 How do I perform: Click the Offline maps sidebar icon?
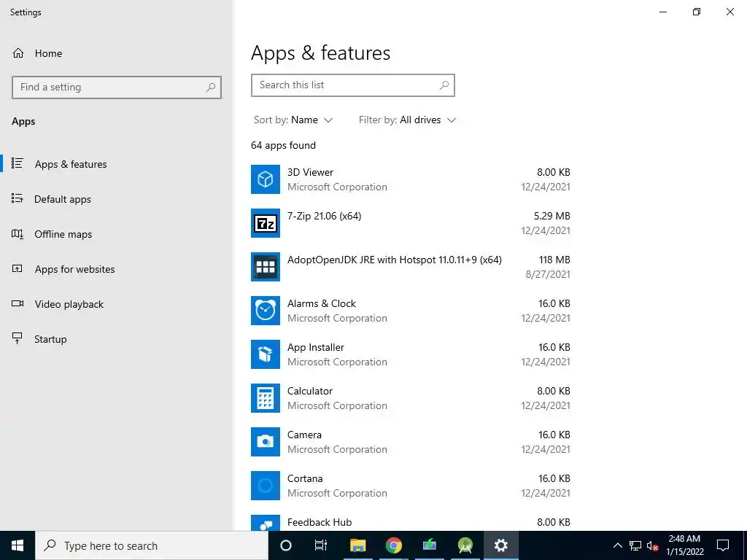(18, 234)
